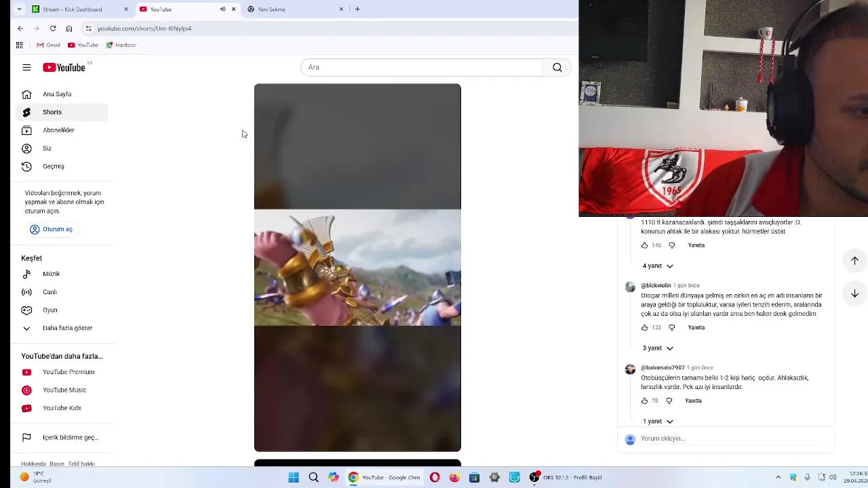The width and height of the screenshot is (868, 488).
Task: Open Windows taskbar search
Action: point(313,478)
